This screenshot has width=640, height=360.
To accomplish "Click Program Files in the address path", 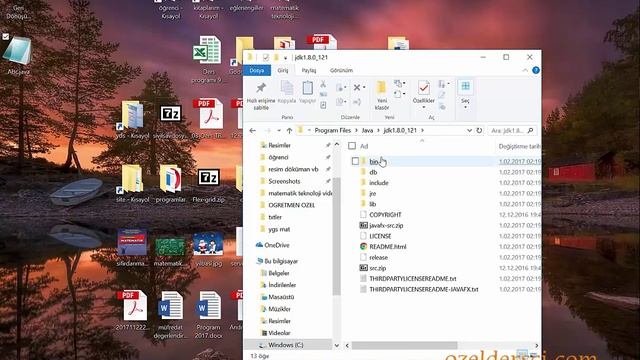I will [333, 131].
